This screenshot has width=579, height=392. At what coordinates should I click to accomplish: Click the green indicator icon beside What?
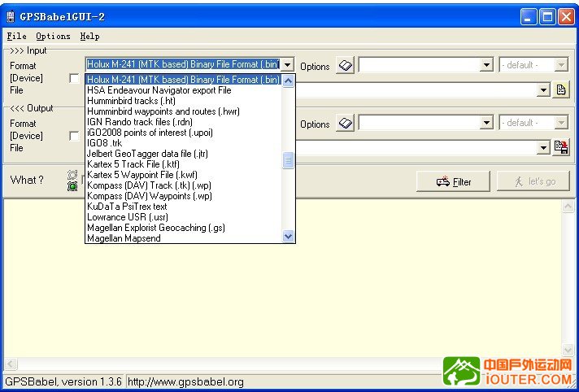coord(72,186)
